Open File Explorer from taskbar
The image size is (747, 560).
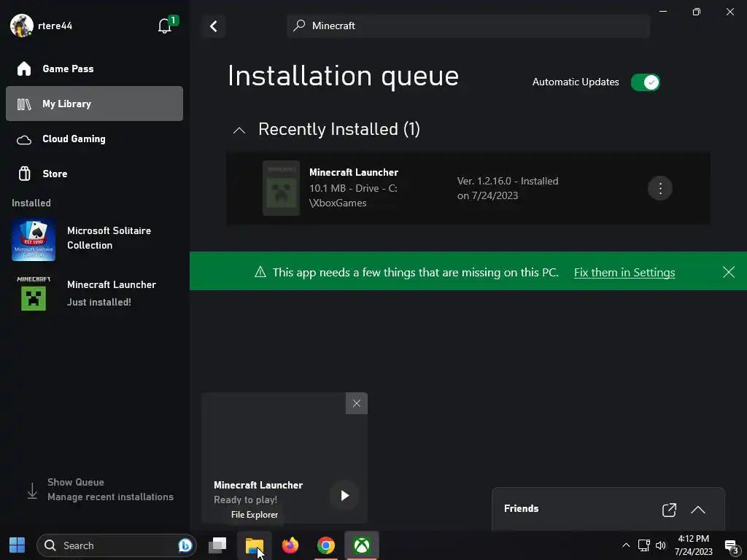point(255,545)
